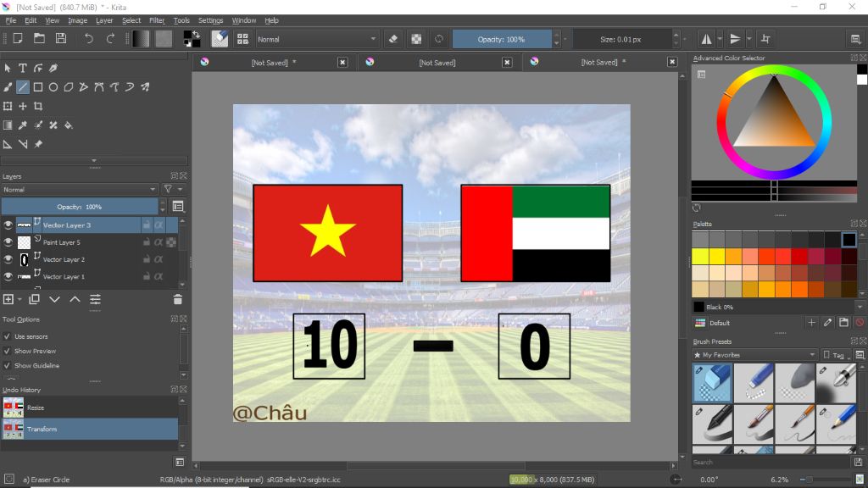The height and width of the screenshot is (488, 868).
Task: Delete the selected layer with trash icon
Action: coord(178,299)
